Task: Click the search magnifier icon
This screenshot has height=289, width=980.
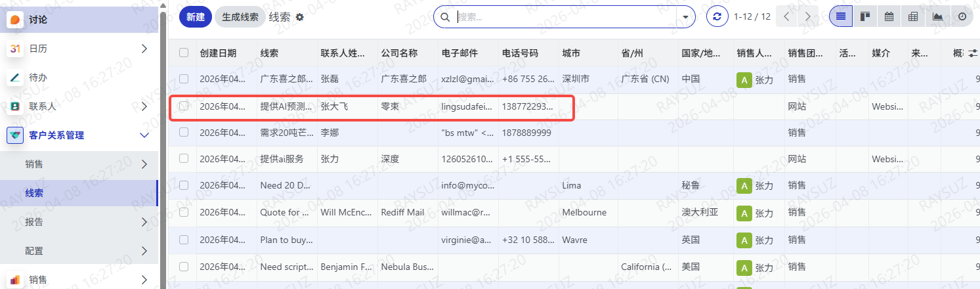Action: [445, 17]
